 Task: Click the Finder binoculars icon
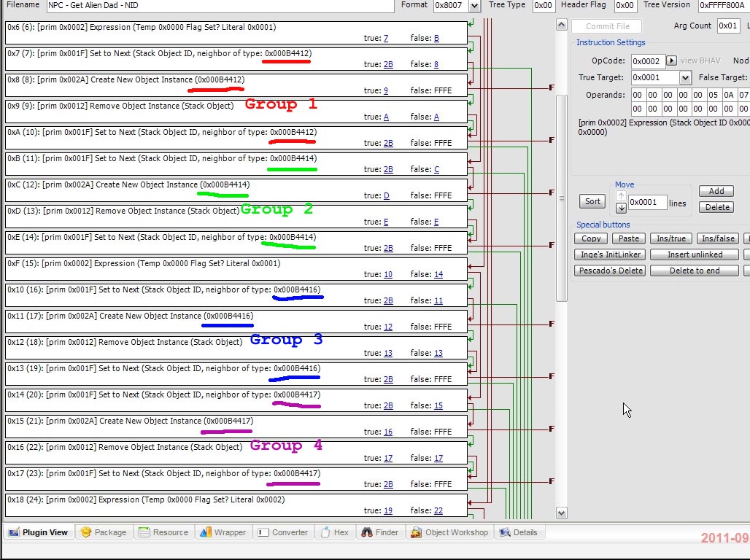(367, 532)
